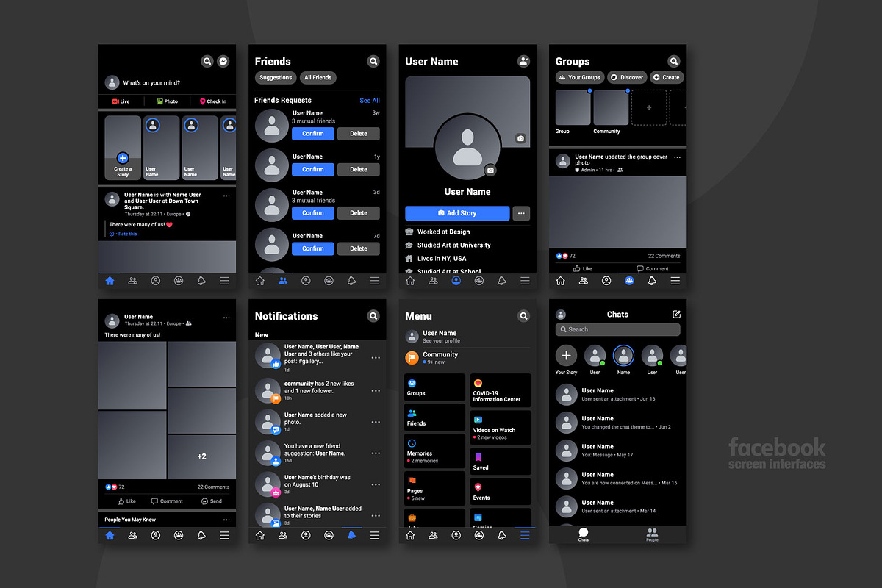
Task: Switch to Chats bottom tab
Action: point(584,534)
